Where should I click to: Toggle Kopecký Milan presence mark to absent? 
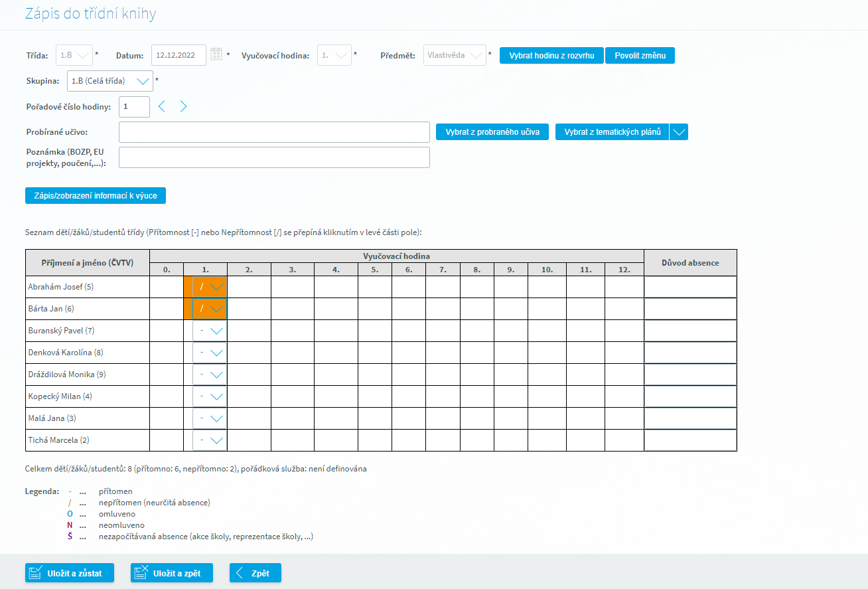[x=200, y=396]
